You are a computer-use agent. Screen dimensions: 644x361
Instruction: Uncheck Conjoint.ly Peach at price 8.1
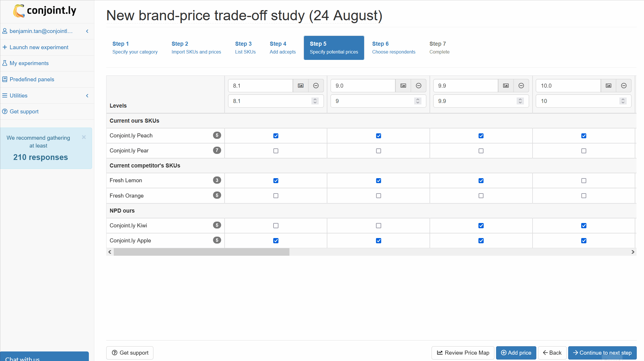coord(276,136)
